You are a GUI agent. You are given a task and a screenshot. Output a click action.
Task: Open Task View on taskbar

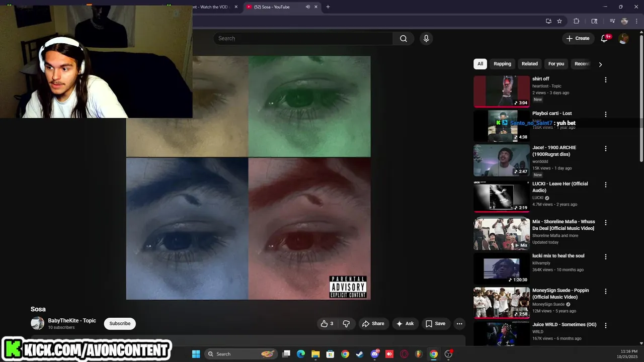pyautogui.click(x=286, y=354)
